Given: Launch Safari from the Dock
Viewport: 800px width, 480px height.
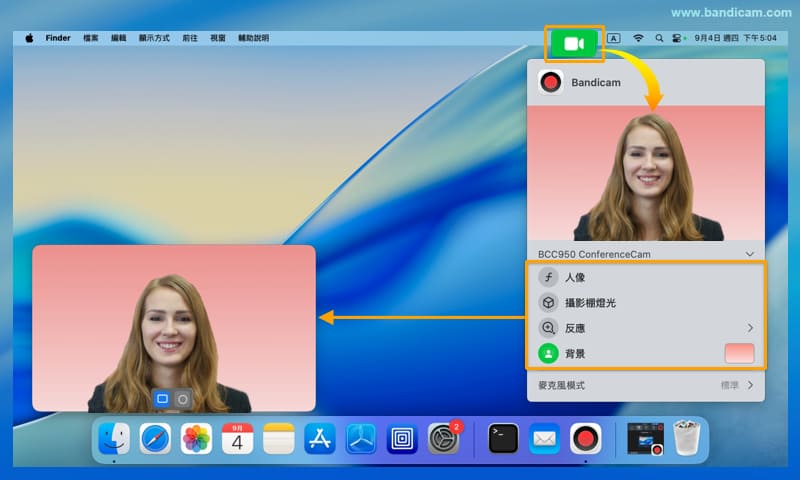Looking at the screenshot, I should pyautogui.click(x=155, y=438).
